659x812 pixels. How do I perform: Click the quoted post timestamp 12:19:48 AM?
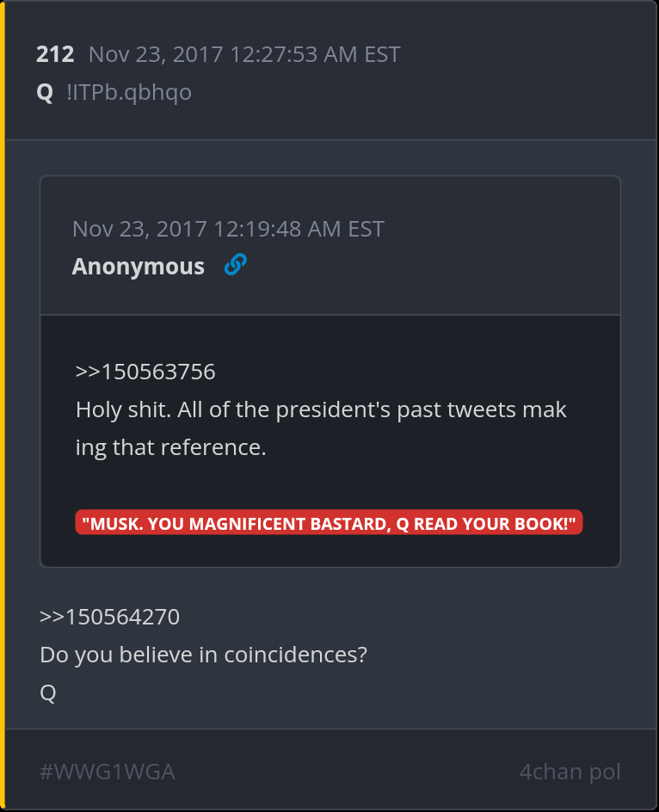(x=277, y=229)
